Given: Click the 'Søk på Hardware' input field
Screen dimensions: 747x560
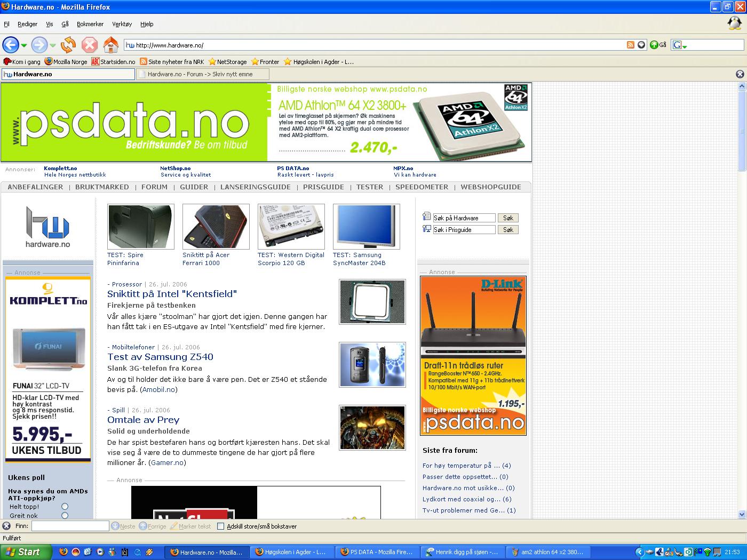Looking at the screenshot, I should [x=464, y=218].
